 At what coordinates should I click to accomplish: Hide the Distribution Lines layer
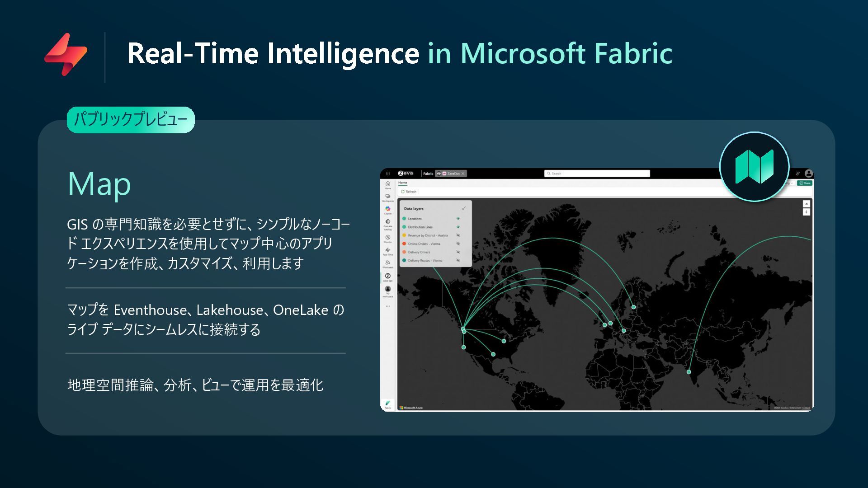point(458,227)
